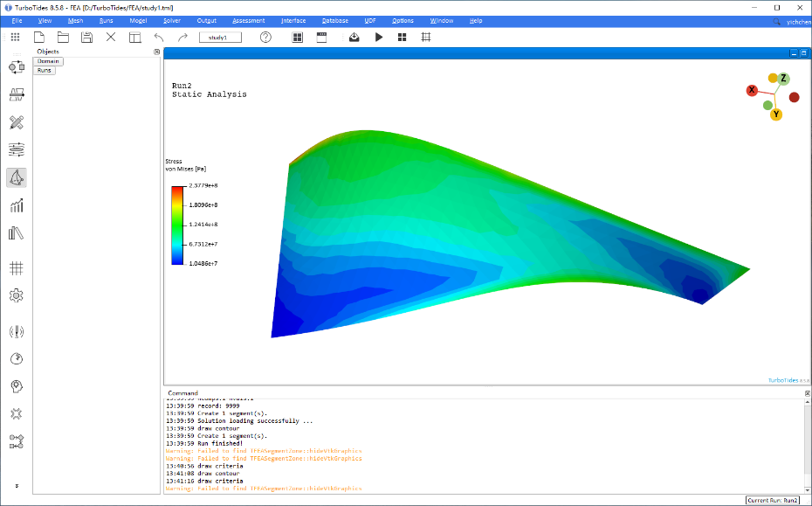Screen dimensions: 812x506
Task: Click the gauge dial sidebar icon
Action: pyautogui.click(x=17, y=359)
